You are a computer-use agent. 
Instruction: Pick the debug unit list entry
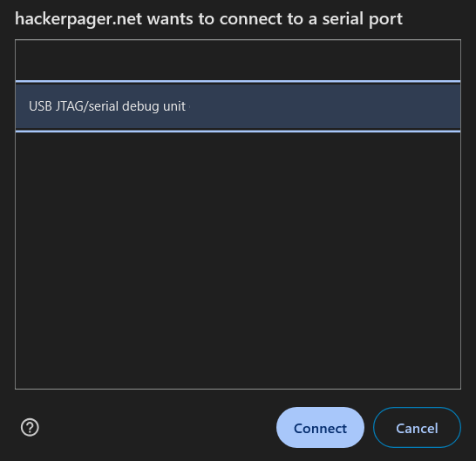[x=238, y=106]
